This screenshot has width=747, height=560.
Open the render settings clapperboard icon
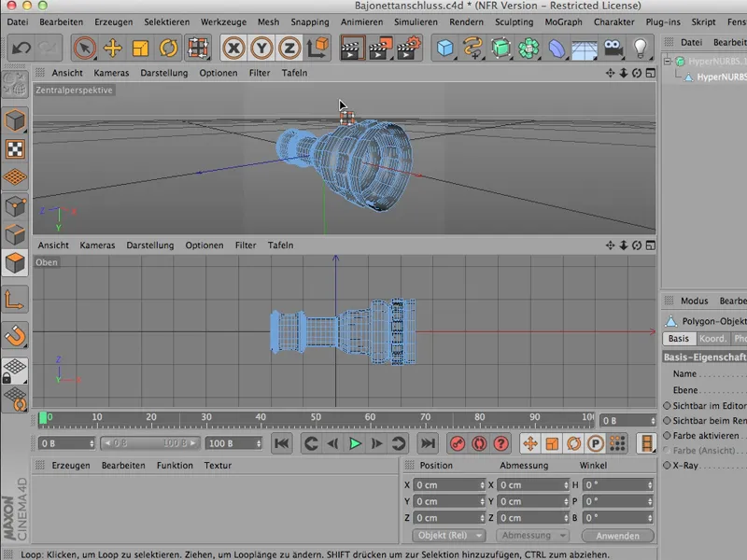click(x=408, y=48)
